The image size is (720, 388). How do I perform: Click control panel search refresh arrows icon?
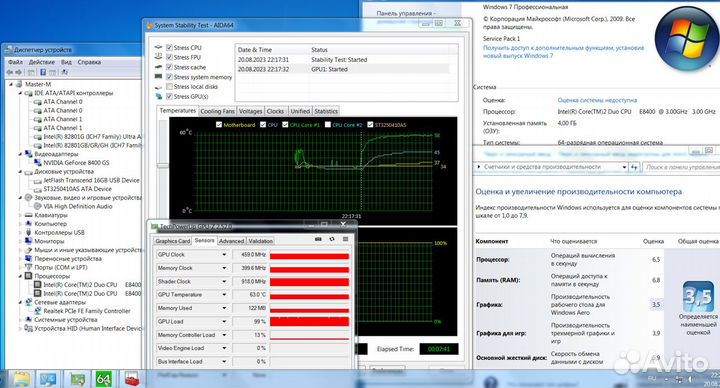click(x=635, y=167)
